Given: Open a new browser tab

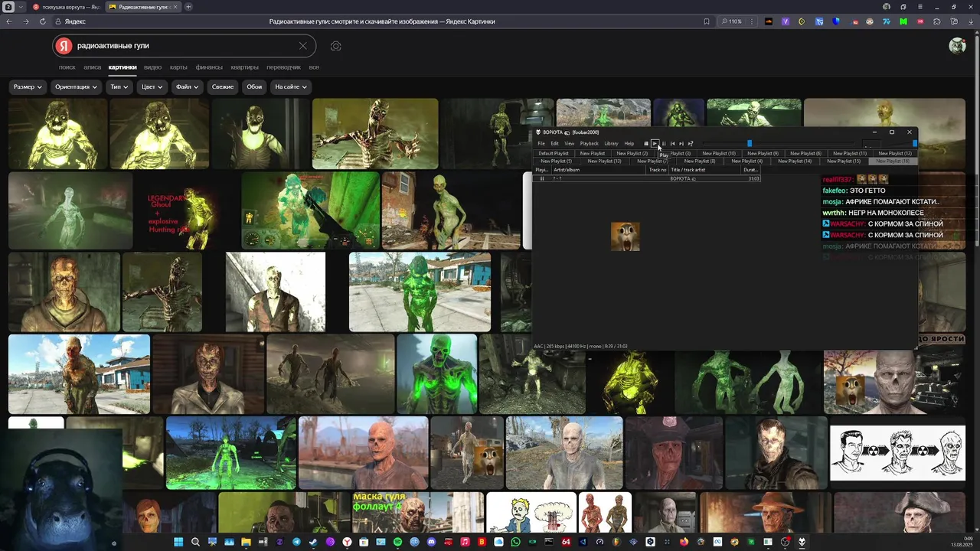Looking at the screenshot, I should tap(188, 7).
